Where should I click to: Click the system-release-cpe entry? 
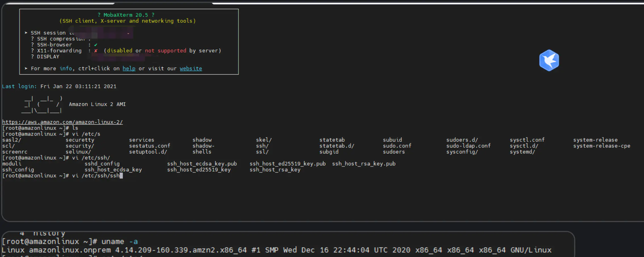click(x=602, y=146)
